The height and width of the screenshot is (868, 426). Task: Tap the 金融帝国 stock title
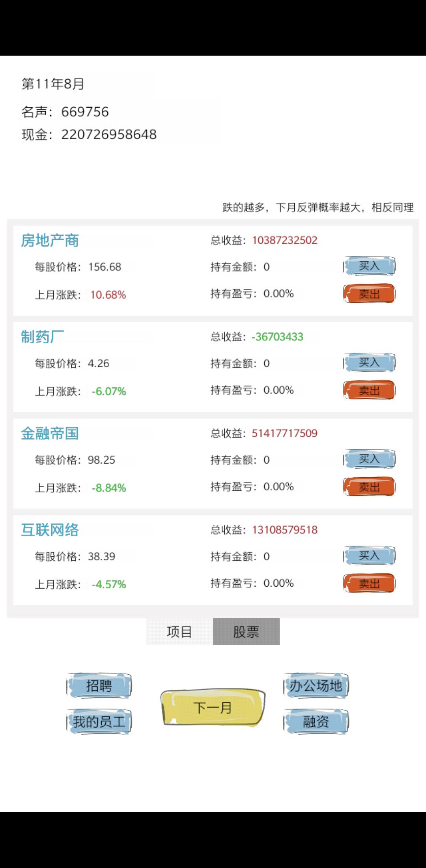[x=50, y=433]
